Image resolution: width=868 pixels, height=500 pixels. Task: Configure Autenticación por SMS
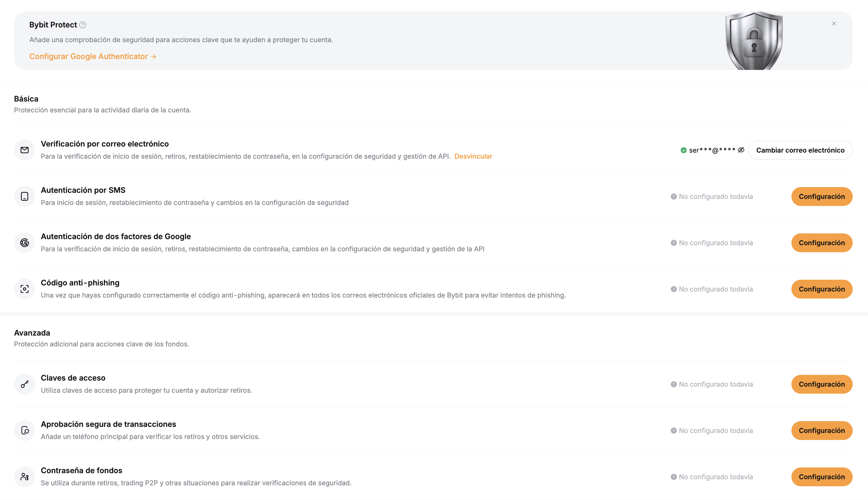pos(822,196)
